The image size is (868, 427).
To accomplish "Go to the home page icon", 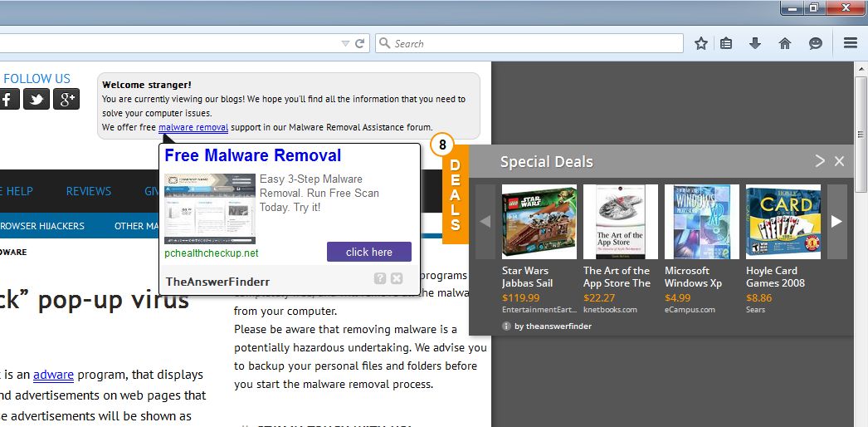I will pos(785,43).
